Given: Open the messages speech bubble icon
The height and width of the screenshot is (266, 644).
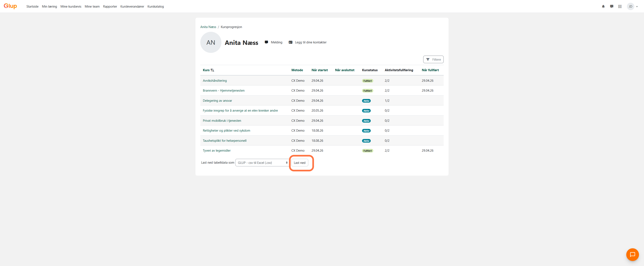Looking at the screenshot, I should click(612, 7).
